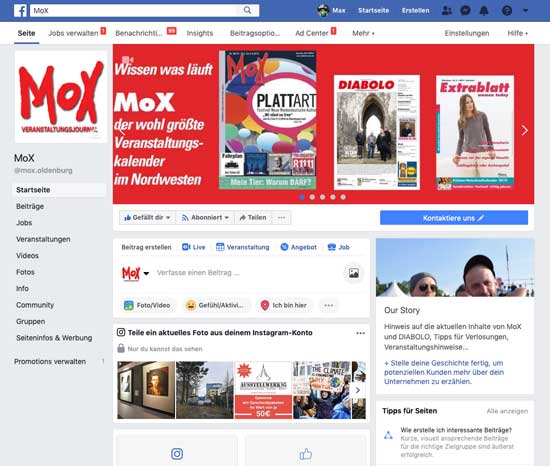Screen dimensions: 550x466
Task: Select Beiträge in left sidebar
Action: pos(30,206)
